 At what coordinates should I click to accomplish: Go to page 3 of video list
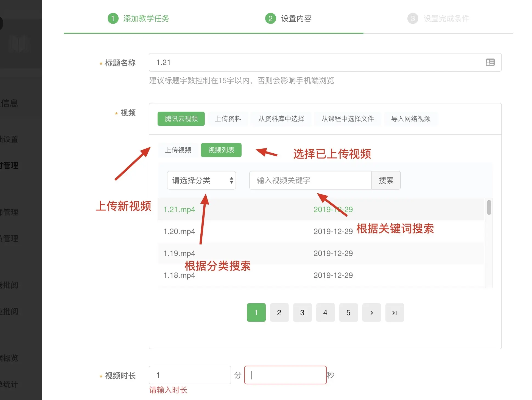302,312
